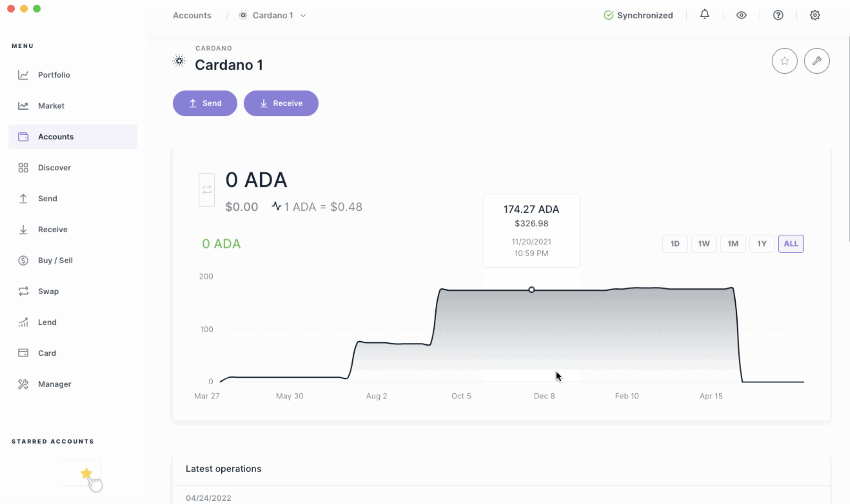The image size is (850, 504).
Task: Click the purple Send button
Action: pos(205,103)
